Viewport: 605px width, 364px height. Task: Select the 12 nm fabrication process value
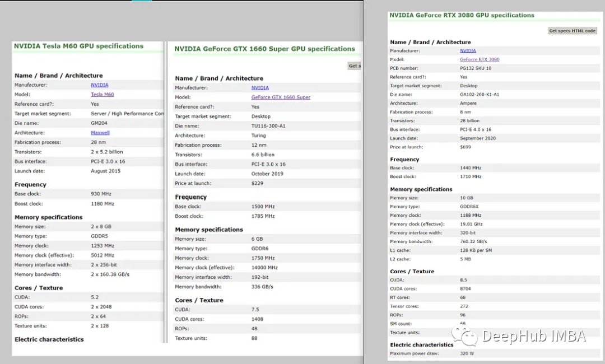point(259,145)
